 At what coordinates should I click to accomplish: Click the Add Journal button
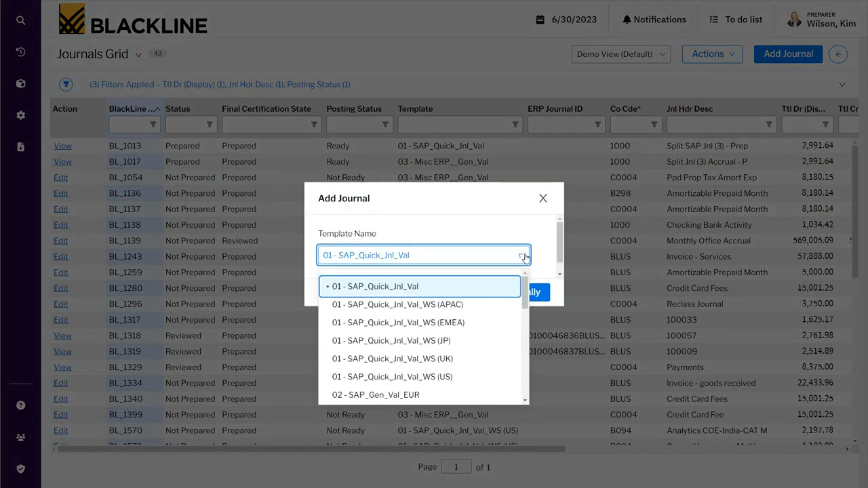point(788,54)
